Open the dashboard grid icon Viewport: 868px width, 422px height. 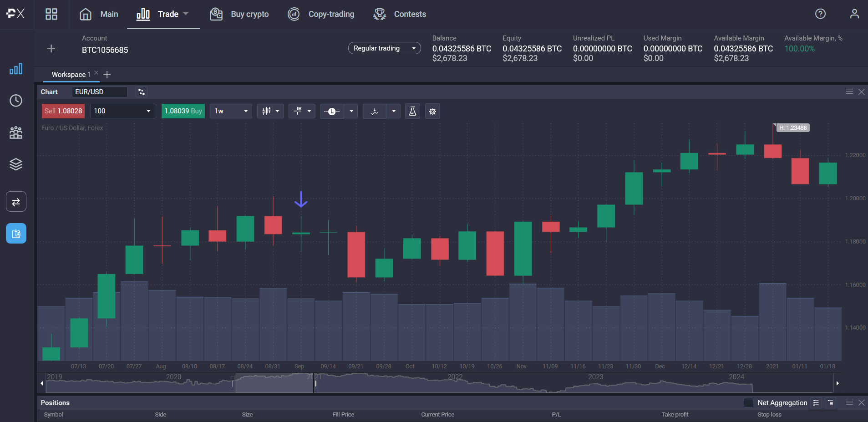[51, 14]
